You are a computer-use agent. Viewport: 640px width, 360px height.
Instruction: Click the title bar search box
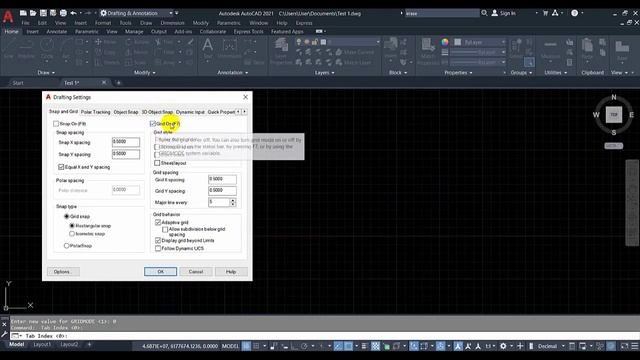(x=442, y=13)
